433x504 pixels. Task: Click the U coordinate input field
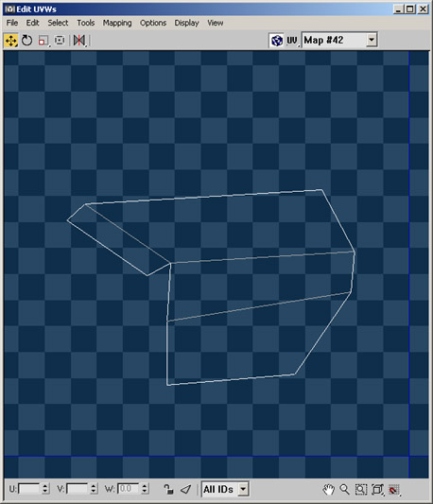(29, 489)
